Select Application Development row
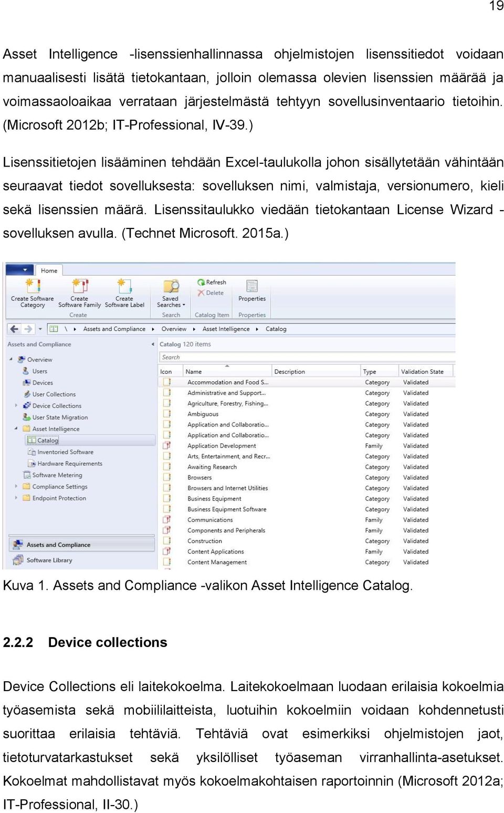The image size is (504, 813). (x=307, y=446)
